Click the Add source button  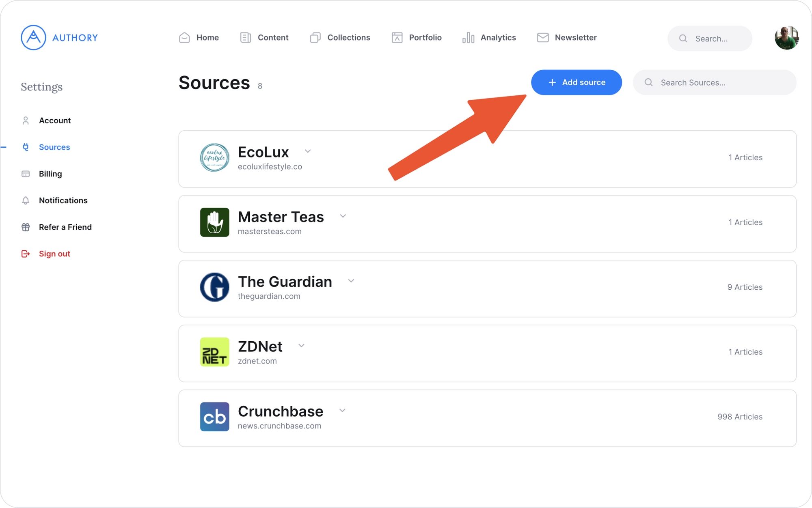[x=577, y=82]
